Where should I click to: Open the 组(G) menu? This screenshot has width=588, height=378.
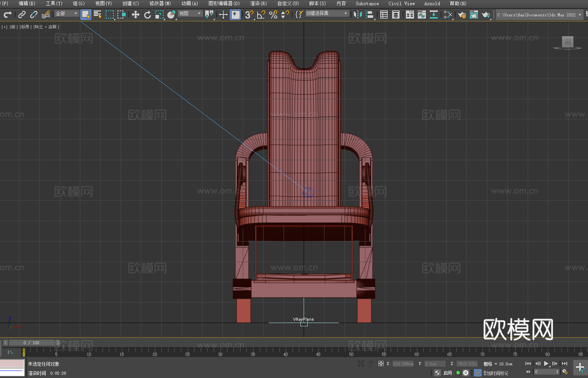pos(79,3)
